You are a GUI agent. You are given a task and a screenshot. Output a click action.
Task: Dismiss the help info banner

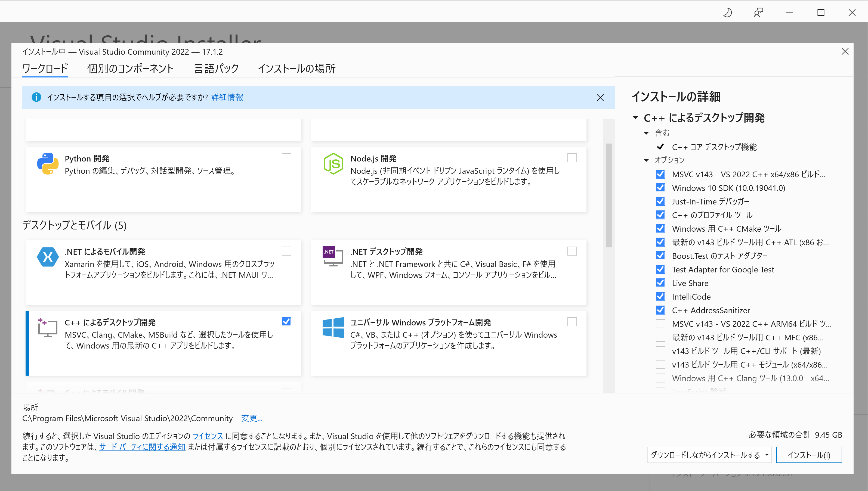point(600,97)
